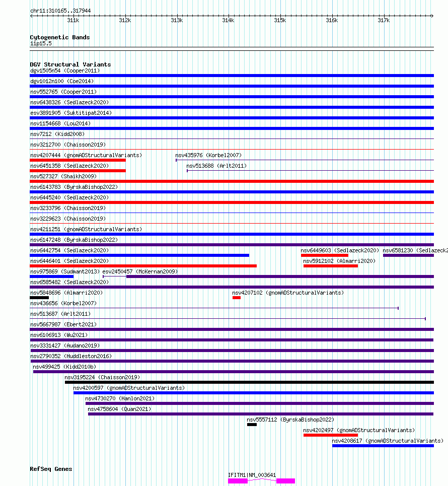The width and height of the screenshot is (448, 486).
Task: Click the red bar under nsv5912102
Action: (x=331, y=266)
